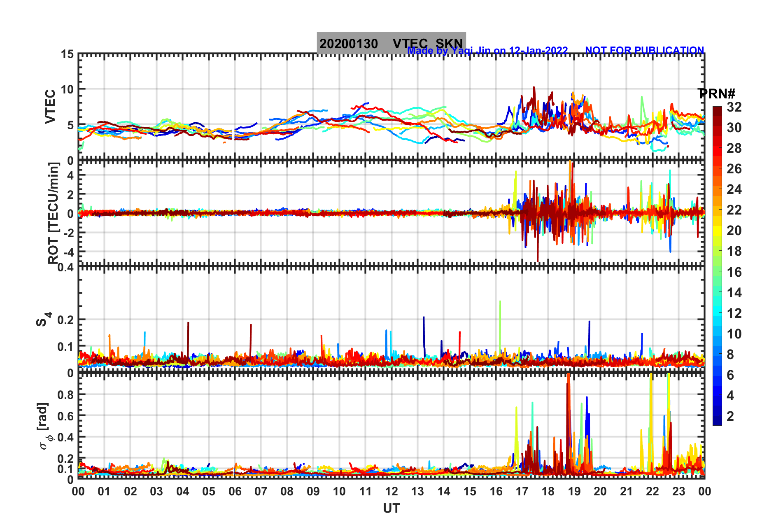Click the '30' label on the PRN colorbar
This screenshot has height=532, width=783.
click(734, 128)
